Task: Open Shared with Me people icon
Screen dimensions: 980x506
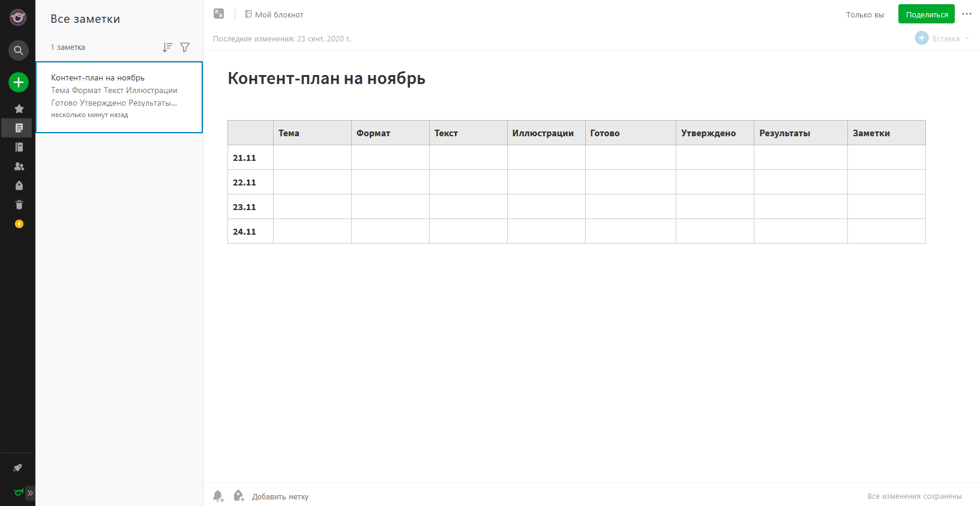Action: click(19, 166)
